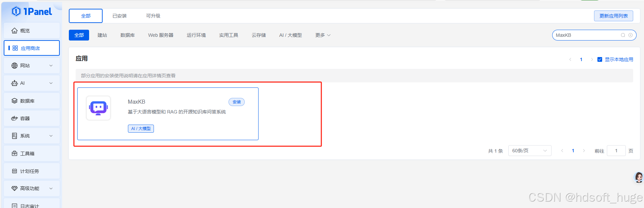Screen dimensions: 644x208
Task: Click the 更新应用列表 button
Action: [x=614, y=16]
